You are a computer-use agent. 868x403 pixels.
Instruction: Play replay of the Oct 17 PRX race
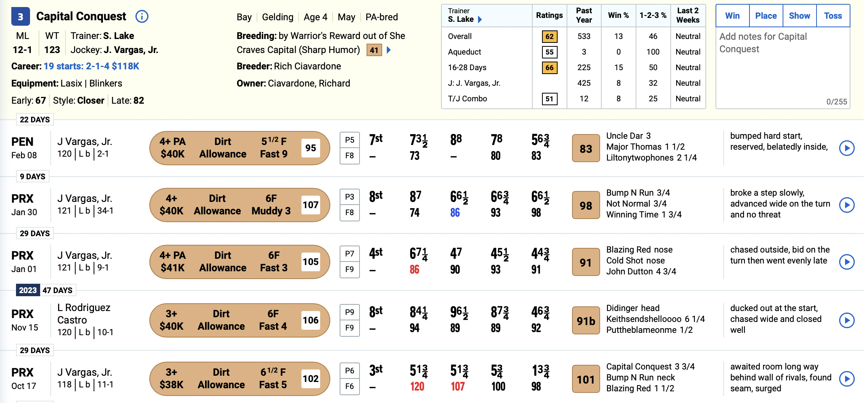coord(847,379)
